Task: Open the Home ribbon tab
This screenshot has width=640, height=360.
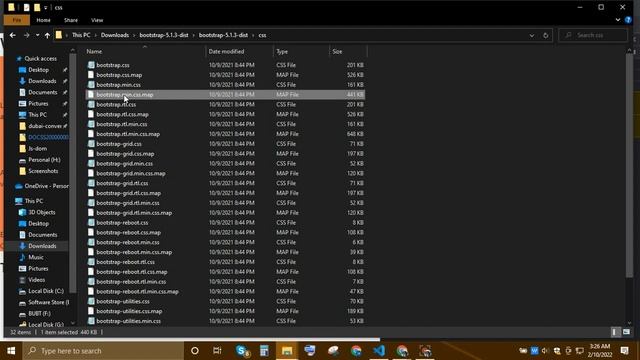Action: click(x=43, y=20)
